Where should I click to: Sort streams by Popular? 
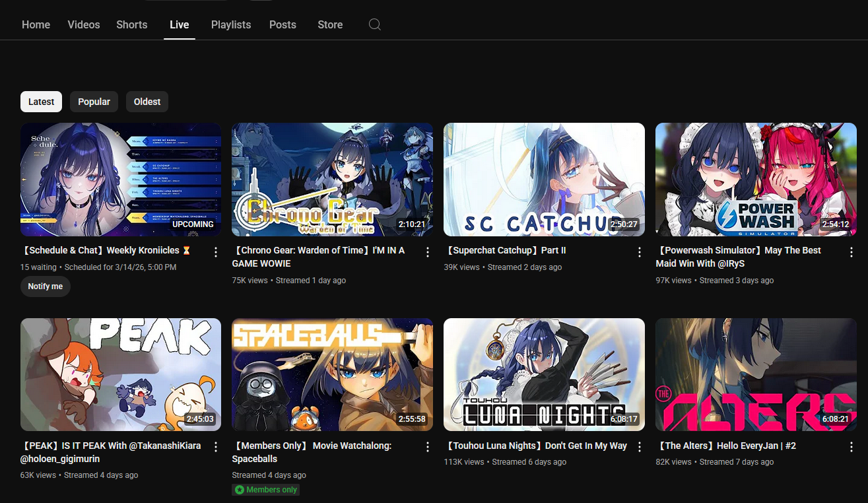pyautogui.click(x=94, y=102)
